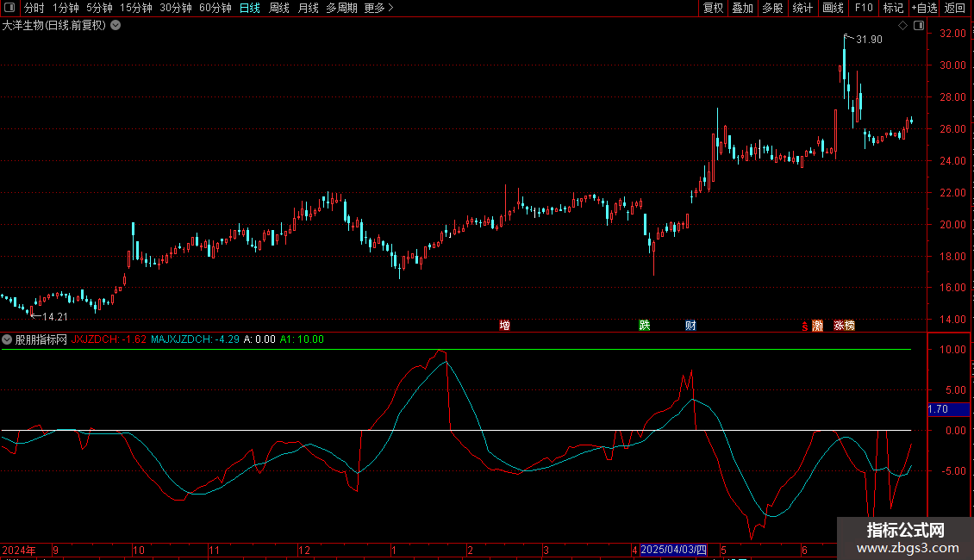
Task: Open the dropdown next to 大洋生物 title
Action: 116,26
